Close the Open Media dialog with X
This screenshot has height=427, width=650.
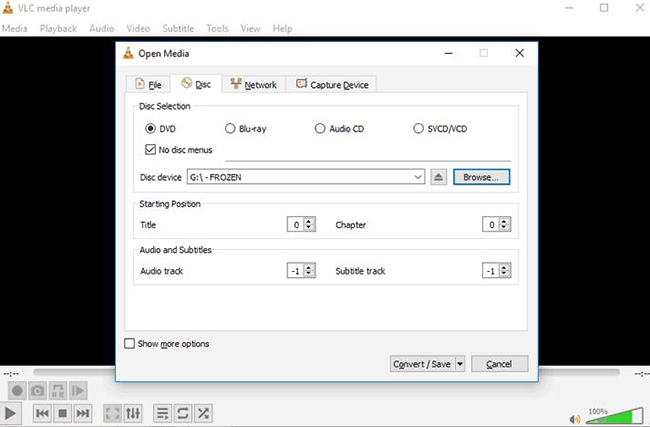point(519,53)
